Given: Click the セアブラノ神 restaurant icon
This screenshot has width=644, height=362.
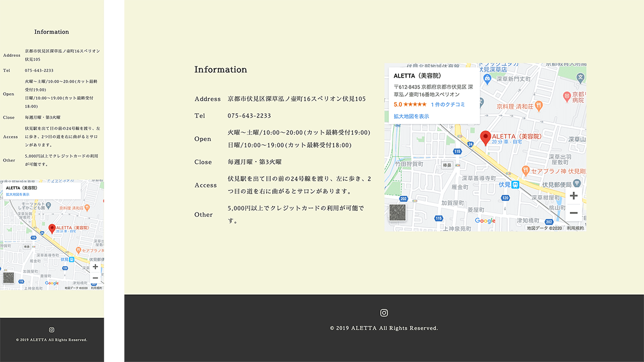Looking at the screenshot, I should 526,170.
